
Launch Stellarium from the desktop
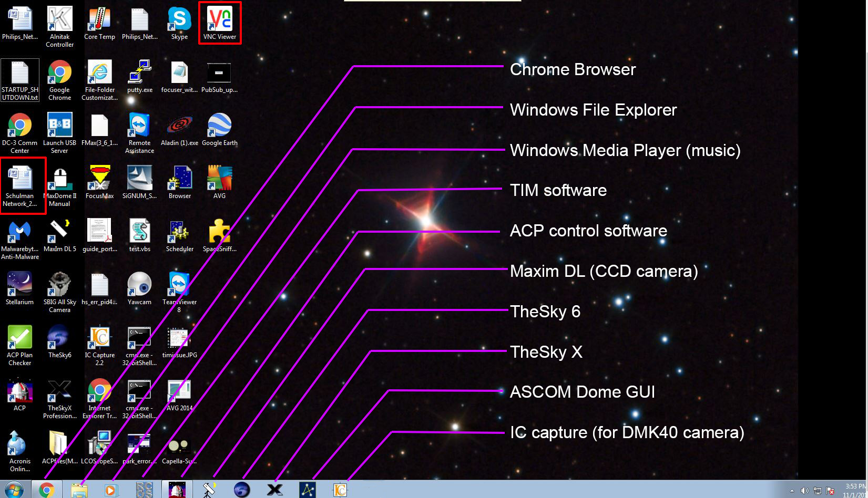coord(20,288)
